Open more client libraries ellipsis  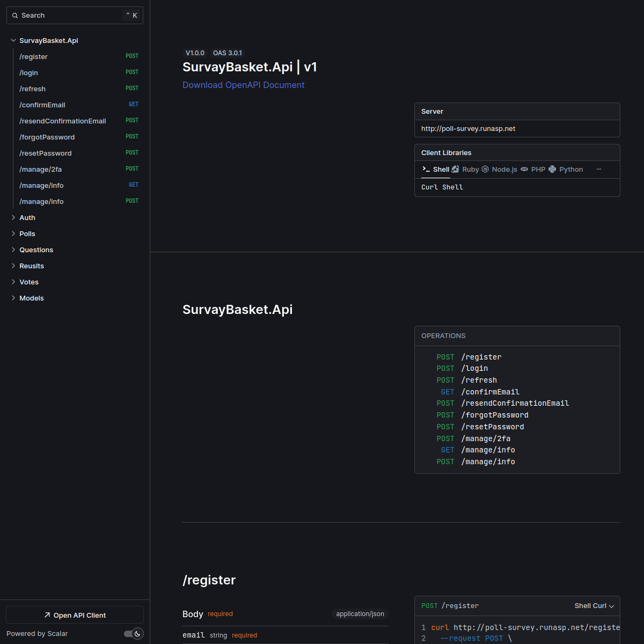tap(599, 169)
